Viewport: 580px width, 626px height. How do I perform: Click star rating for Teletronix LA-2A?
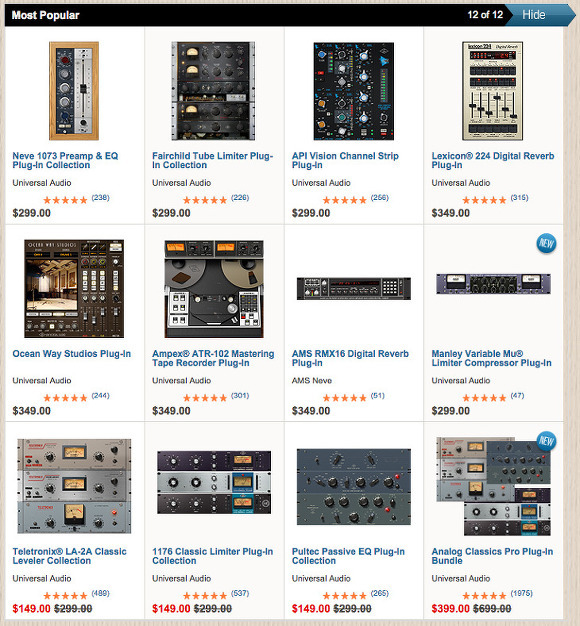[65, 596]
